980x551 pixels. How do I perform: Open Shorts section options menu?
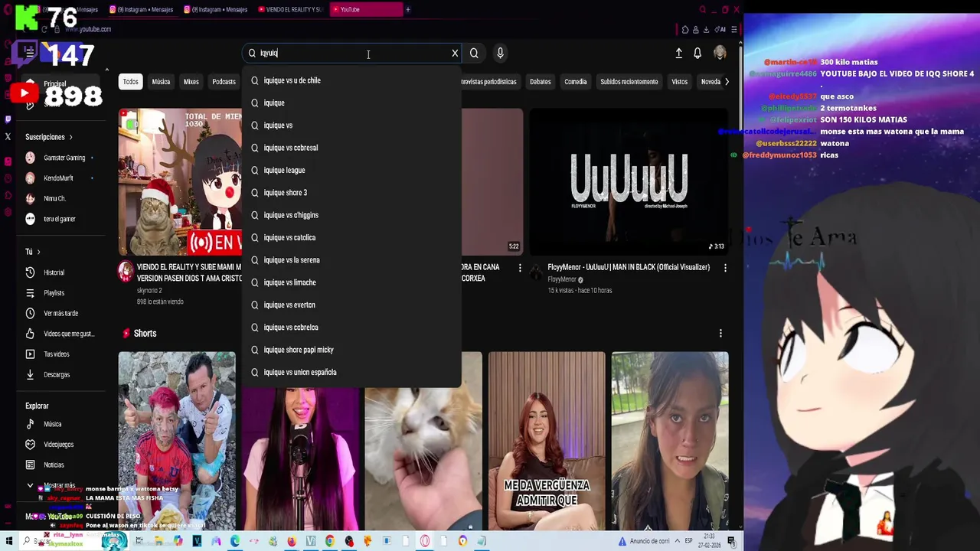[x=720, y=333]
